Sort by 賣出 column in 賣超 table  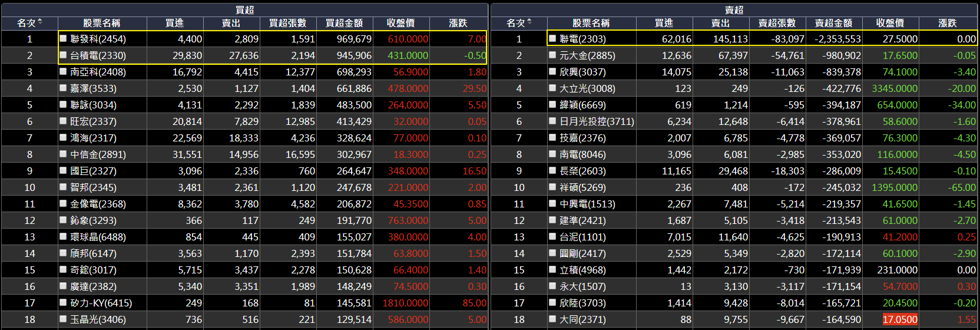pos(721,23)
